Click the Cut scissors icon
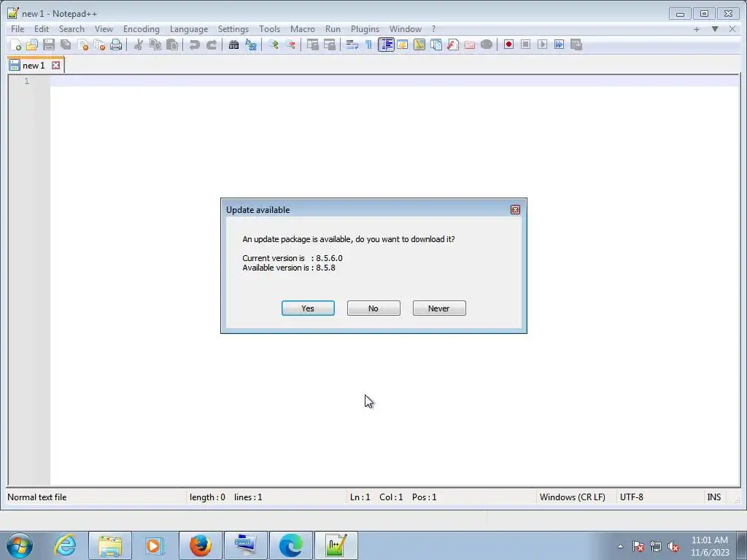 coord(139,44)
